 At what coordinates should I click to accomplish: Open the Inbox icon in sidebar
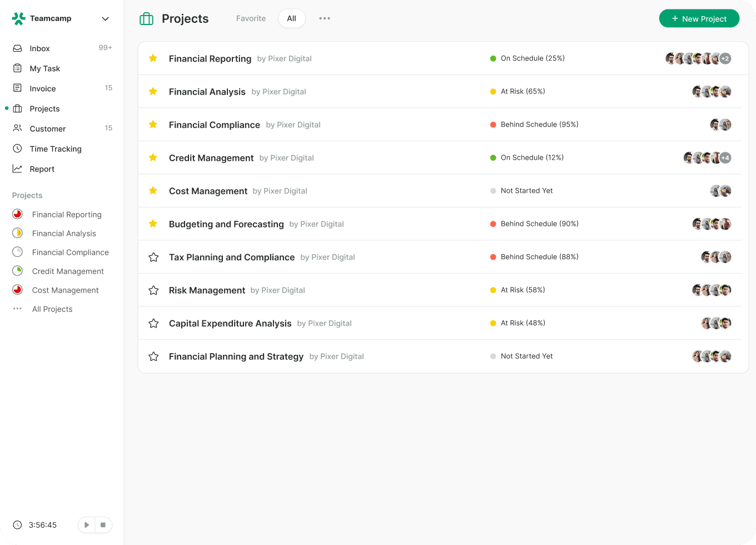click(x=18, y=48)
